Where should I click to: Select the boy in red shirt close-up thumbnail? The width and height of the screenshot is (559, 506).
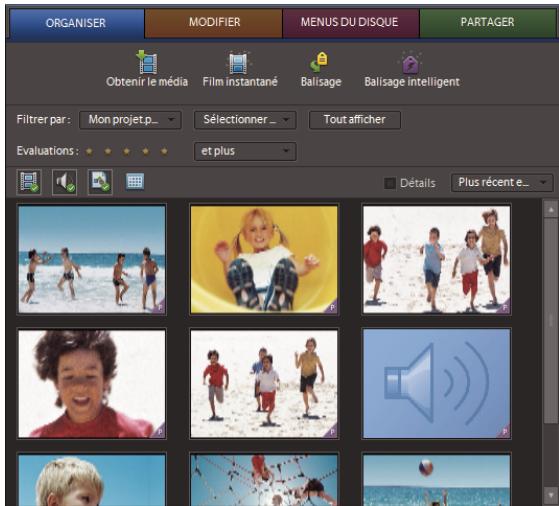coord(92,384)
